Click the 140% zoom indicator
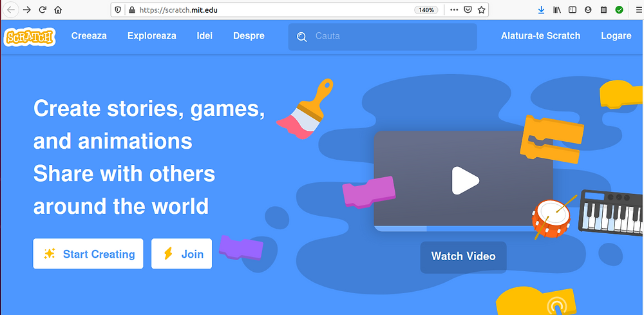 point(426,10)
